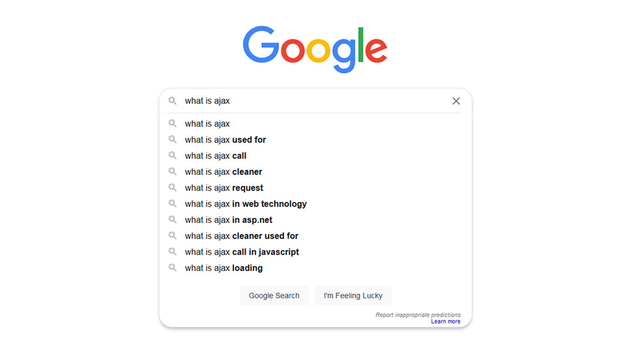Select the 'what is ajax request' suggestion
Image resolution: width=630 pixels, height=364 pixels.
tap(315, 188)
